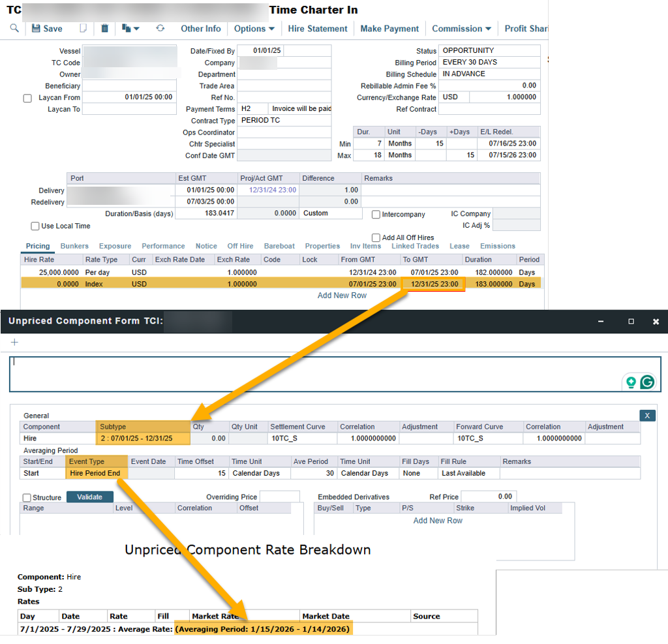Enable the Use Local Time checkbox
The width and height of the screenshot is (668, 644).
pyautogui.click(x=35, y=226)
